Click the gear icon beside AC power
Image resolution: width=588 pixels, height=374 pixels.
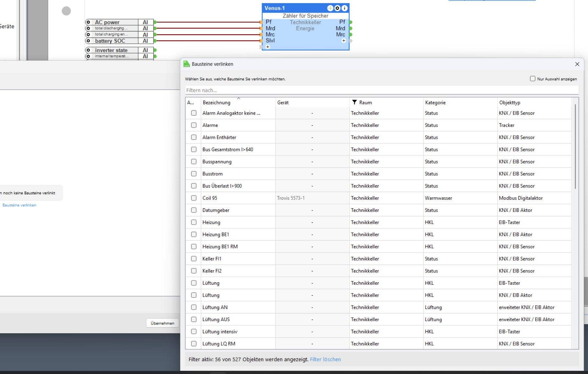(88, 22)
